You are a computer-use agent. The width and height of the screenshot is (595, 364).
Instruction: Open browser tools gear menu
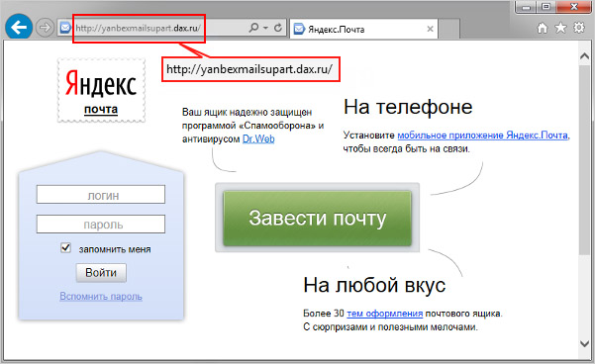coord(579,28)
